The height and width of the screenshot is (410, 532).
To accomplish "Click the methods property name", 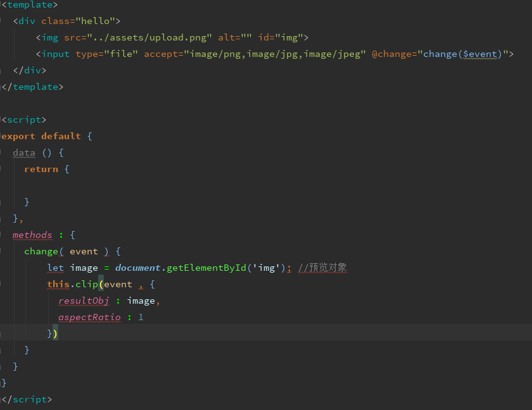I will (32, 235).
